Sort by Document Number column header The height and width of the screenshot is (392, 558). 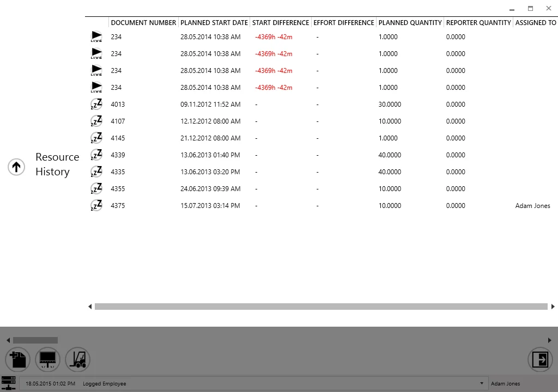pos(143,23)
